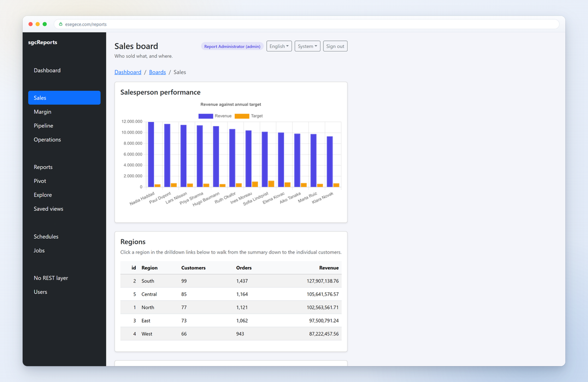This screenshot has height=382, width=588.
Task: Toggle the Target legend swatch
Action: (242, 116)
